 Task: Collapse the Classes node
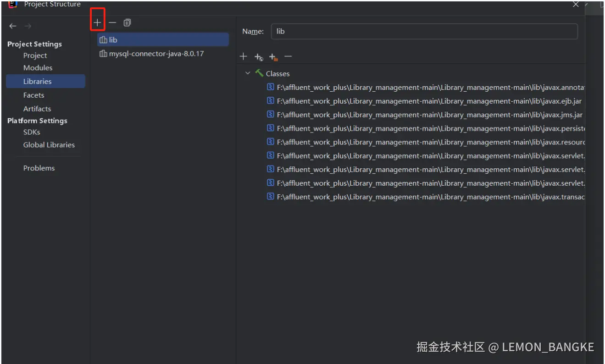click(x=248, y=73)
